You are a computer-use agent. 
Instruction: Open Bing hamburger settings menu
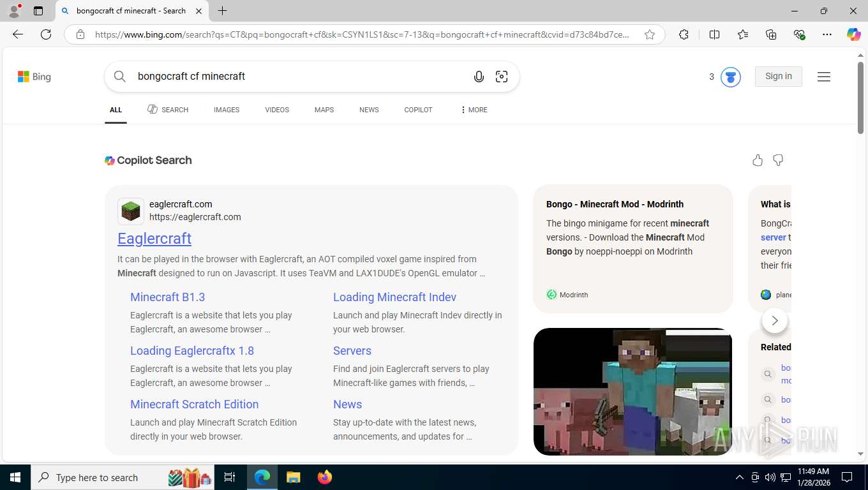pos(824,77)
